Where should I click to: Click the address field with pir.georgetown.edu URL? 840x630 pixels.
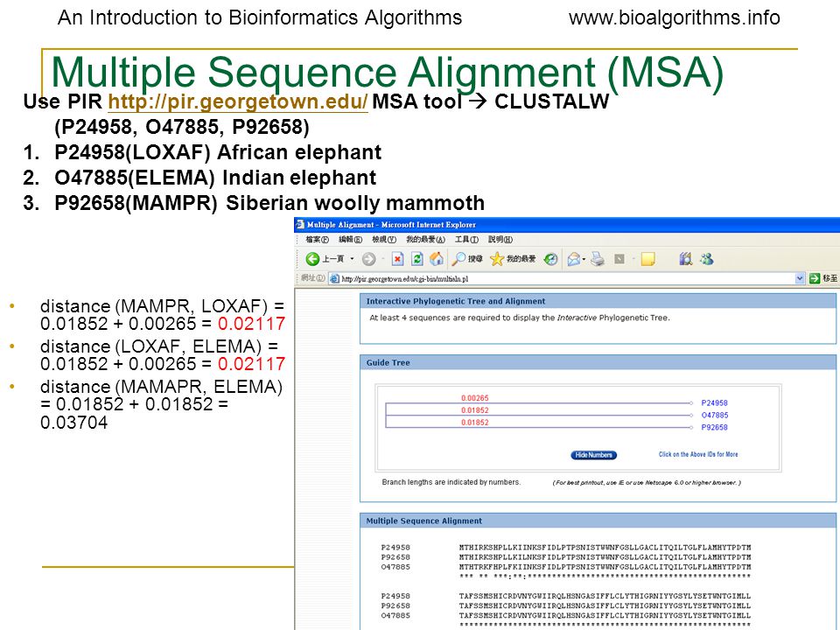pos(567,278)
